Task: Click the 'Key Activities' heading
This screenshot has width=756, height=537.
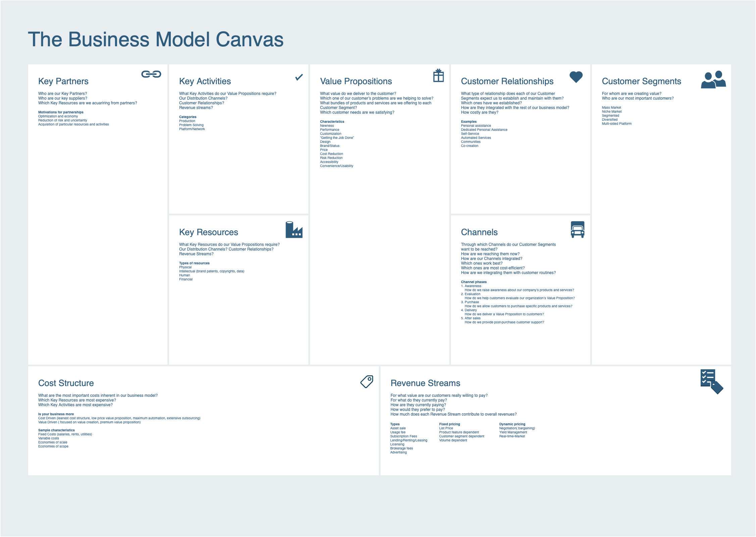Action: pos(205,81)
